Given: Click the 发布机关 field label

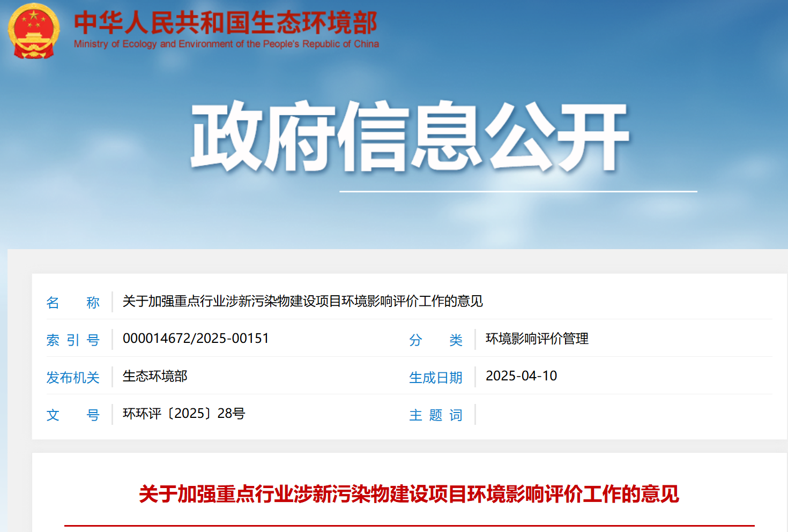Looking at the screenshot, I should 73,377.
